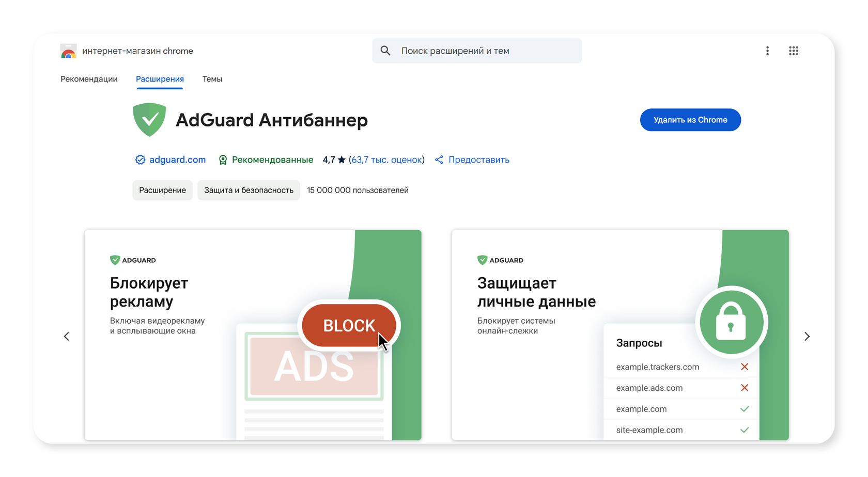
Task: Click the Защита и безопасность chip
Action: tap(249, 190)
